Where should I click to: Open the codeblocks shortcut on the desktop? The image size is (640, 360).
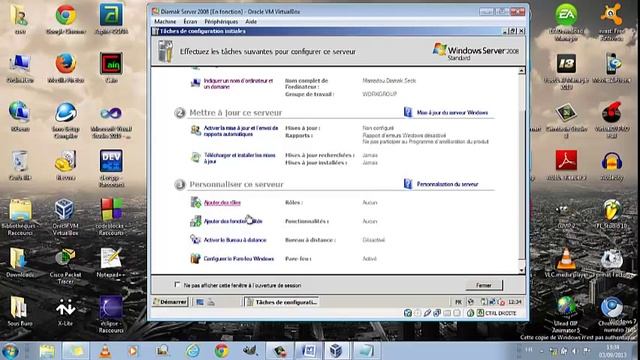111,216
